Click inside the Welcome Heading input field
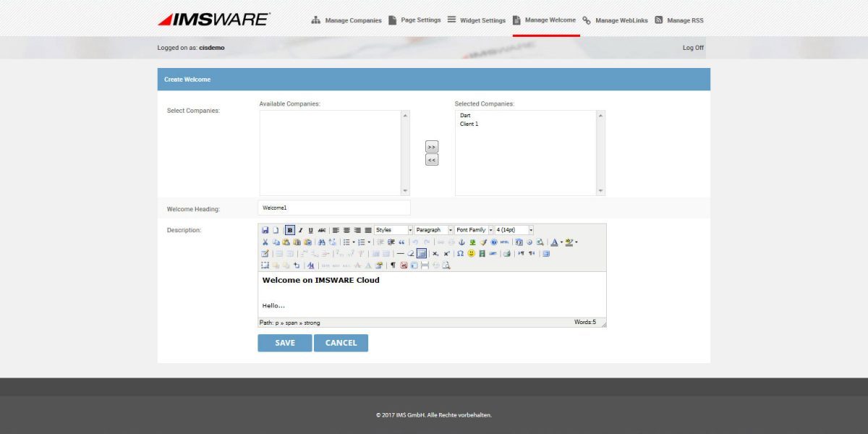 (x=333, y=207)
